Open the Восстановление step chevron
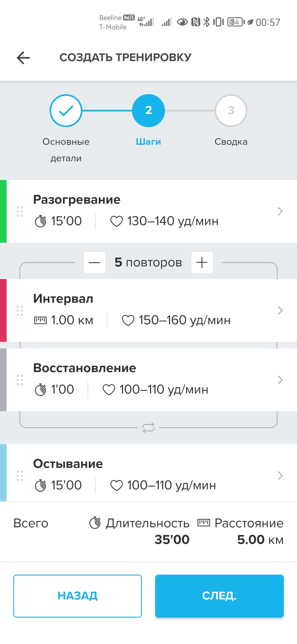 280,380
